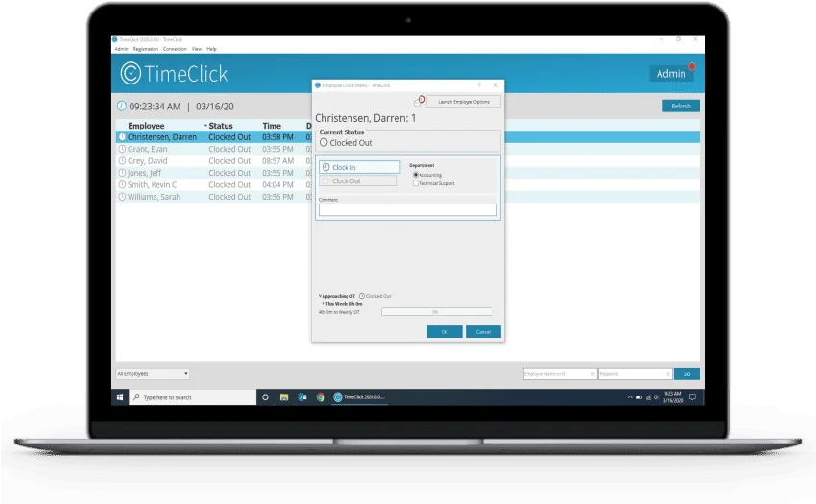Open the Admin menu in menu bar
This screenshot has height=504, width=816.
point(121,49)
